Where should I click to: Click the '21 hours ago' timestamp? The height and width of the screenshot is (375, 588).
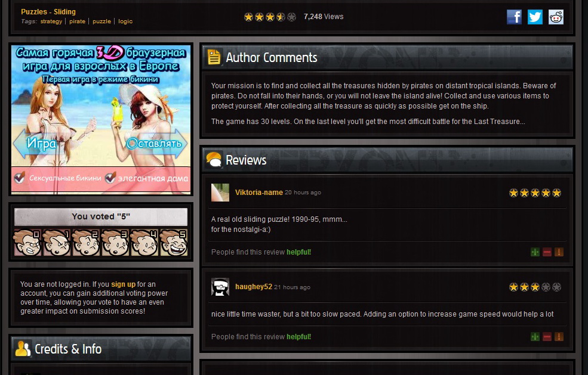tap(292, 287)
